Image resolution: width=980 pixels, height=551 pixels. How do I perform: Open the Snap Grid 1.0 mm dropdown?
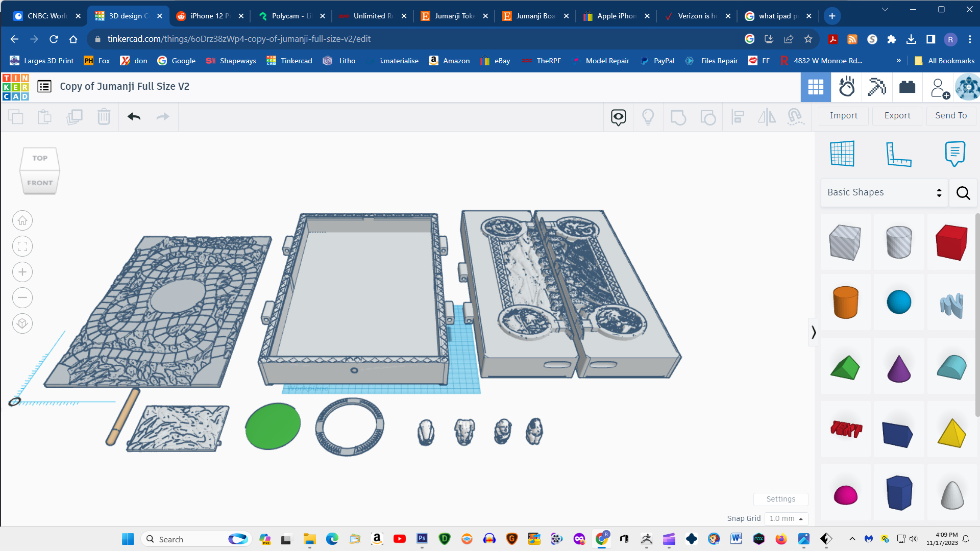786,519
